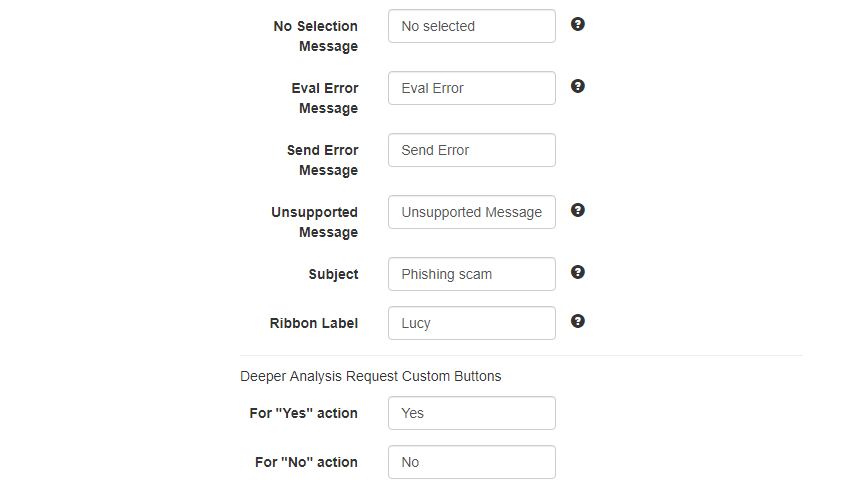Focus the No Selection Message input field
The height and width of the screenshot is (486, 852).
pyautogui.click(x=472, y=26)
